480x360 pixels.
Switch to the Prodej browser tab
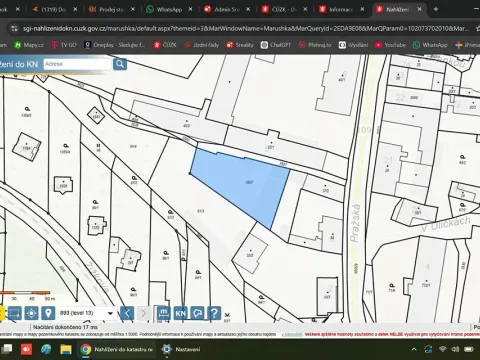tap(111, 9)
